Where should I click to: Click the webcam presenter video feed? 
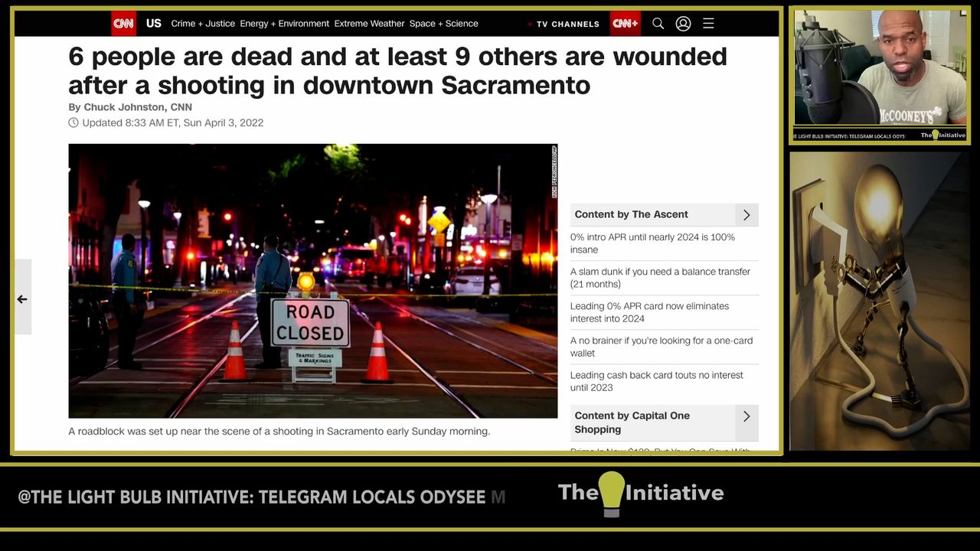click(880, 75)
